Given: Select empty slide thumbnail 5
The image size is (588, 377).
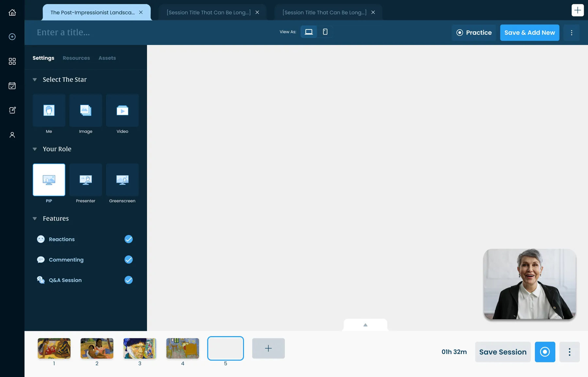Looking at the screenshot, I should (225, 348).
